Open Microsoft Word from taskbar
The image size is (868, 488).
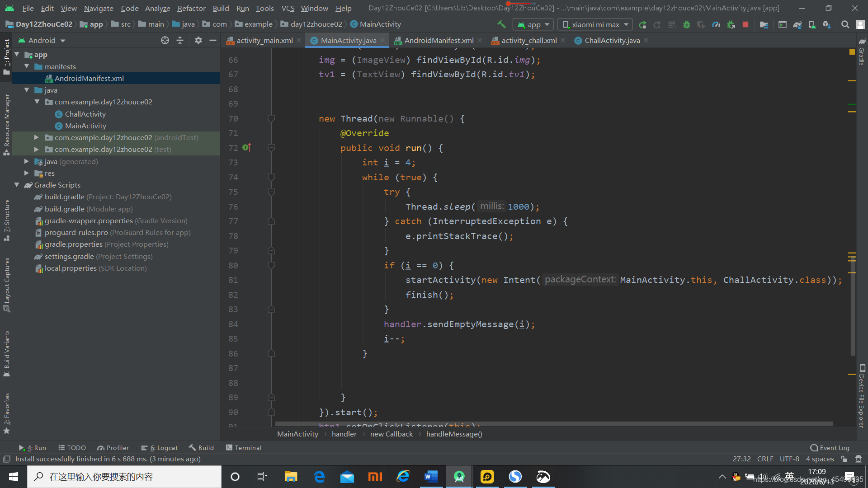pos(431,477)
